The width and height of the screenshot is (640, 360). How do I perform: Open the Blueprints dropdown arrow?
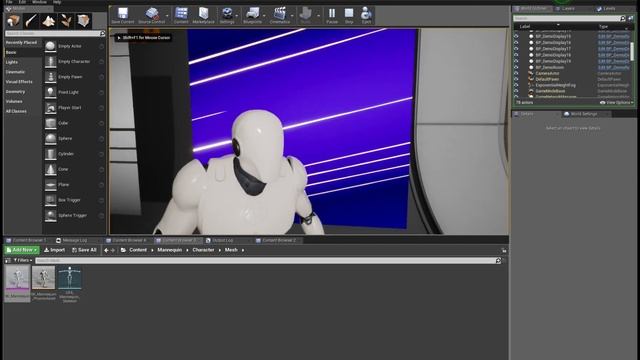click(x=264, y=16)
